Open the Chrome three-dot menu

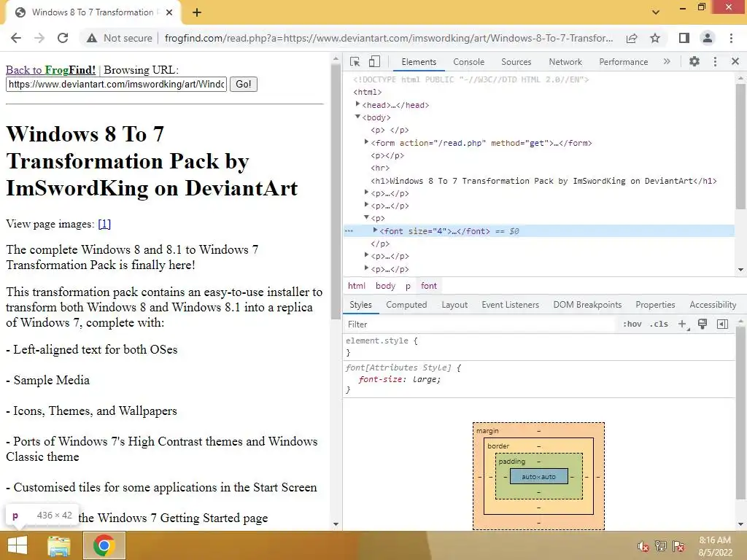tap(731, 38)
